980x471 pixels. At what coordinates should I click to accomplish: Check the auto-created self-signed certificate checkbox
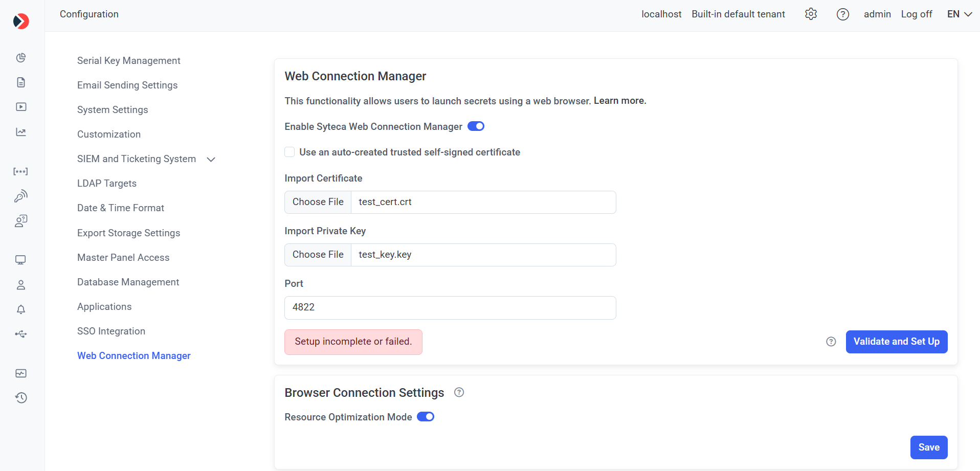tap(289, 152)
